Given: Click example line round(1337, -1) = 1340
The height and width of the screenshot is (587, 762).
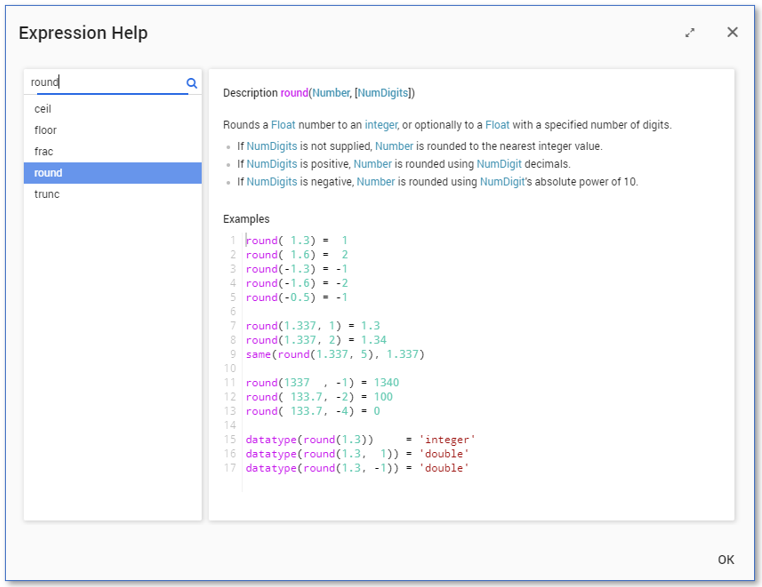Looking at the screenshot, I should click(322, 383).
